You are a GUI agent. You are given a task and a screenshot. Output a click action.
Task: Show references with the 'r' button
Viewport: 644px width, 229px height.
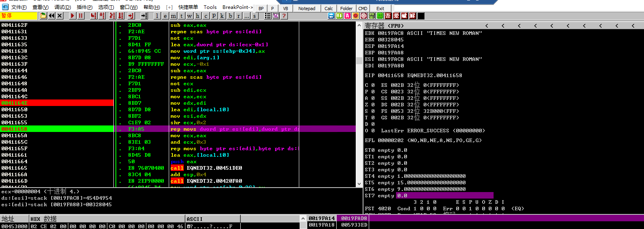pyautogui.click(x=238, y=16)
